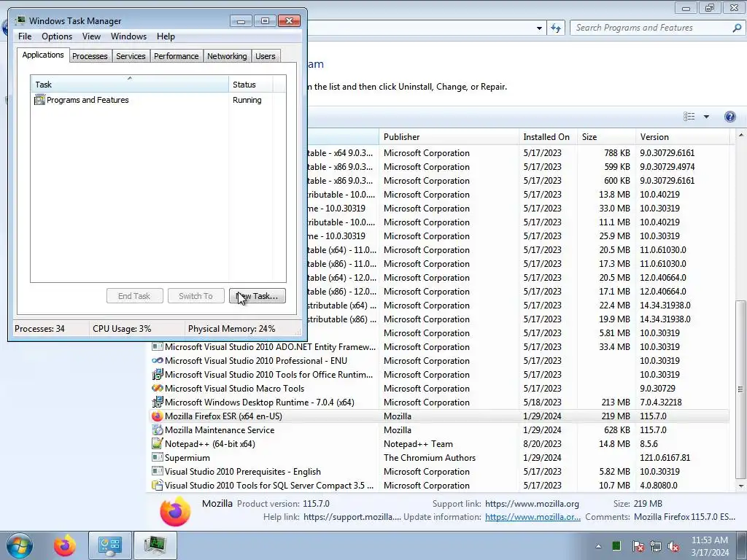Open the Help menu in Task Manager

(166, 36)
